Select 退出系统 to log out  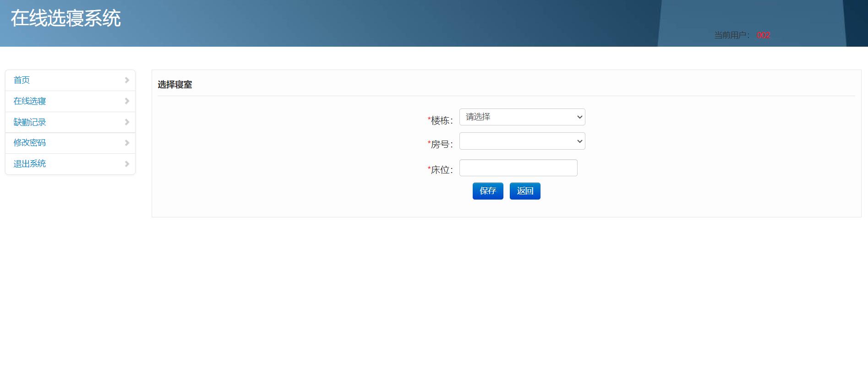70,164
